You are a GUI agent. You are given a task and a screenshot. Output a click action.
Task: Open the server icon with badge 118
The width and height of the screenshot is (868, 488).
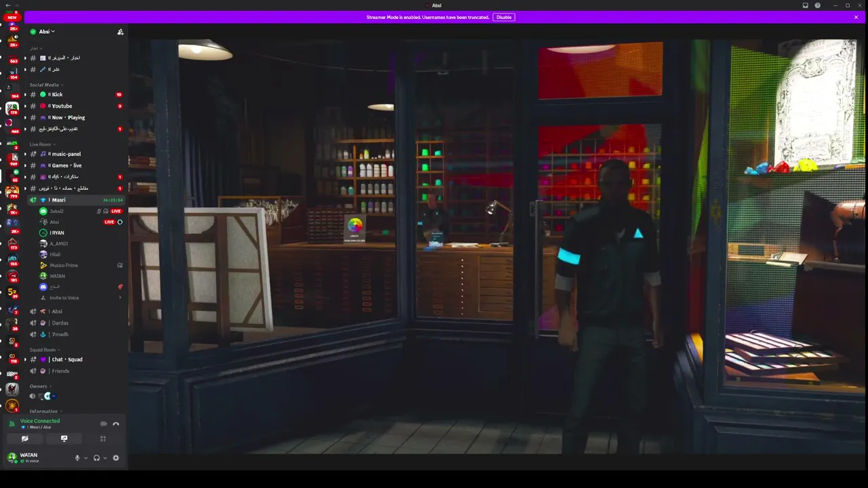[12, 358]
